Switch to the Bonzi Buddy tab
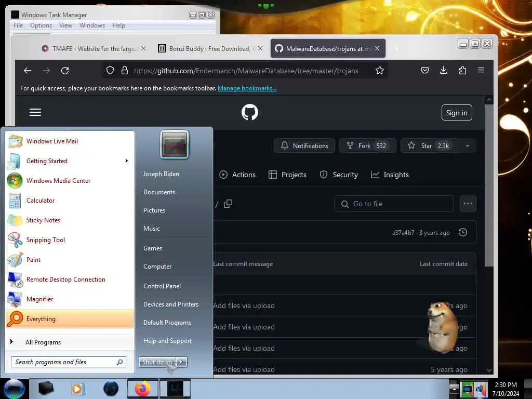This screenshot has height=399, width=532. pos(210,48)
